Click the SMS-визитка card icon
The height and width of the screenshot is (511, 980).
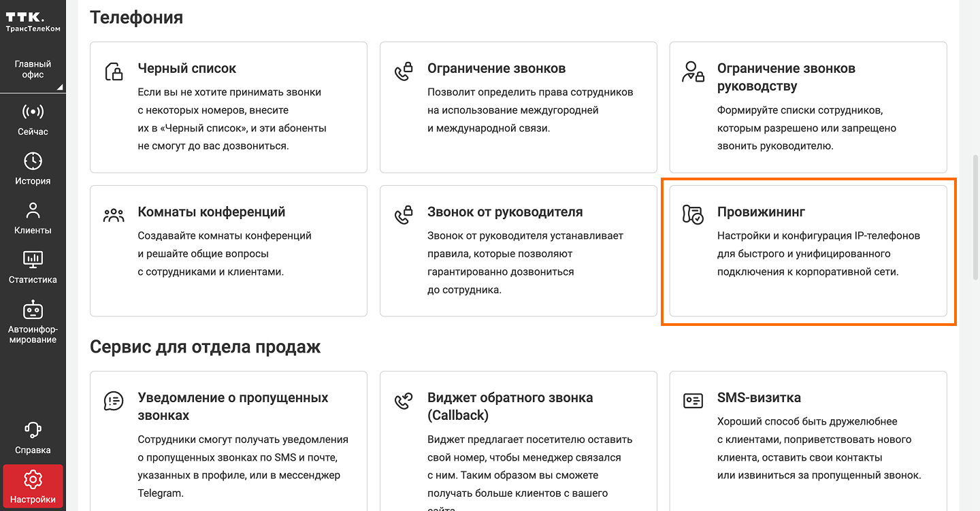tap(693, 401)
